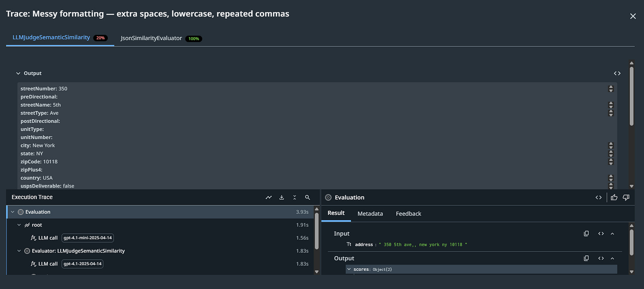644x289 pixels.
Task: Copy the Output section in the Evaluation panel
Action: pos(586,258)
